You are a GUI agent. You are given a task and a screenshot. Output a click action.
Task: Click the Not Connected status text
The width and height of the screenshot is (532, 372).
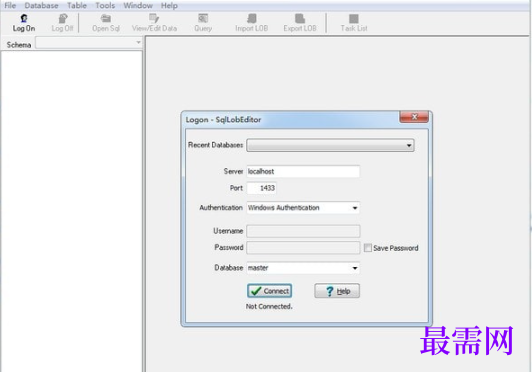click(x=269, y=306)
